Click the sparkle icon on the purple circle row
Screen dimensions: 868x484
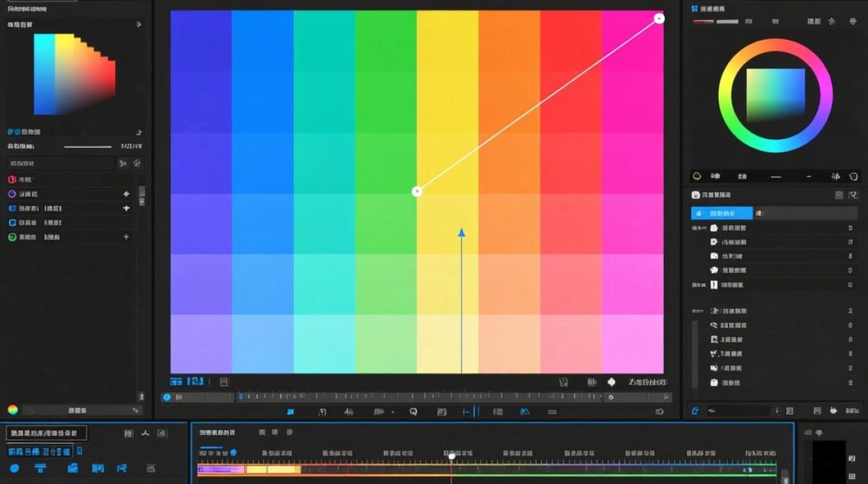[126, 194]
